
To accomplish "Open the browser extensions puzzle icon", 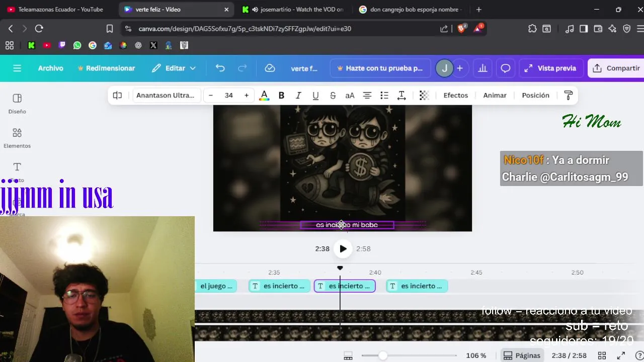I will (x=532, y=29).
